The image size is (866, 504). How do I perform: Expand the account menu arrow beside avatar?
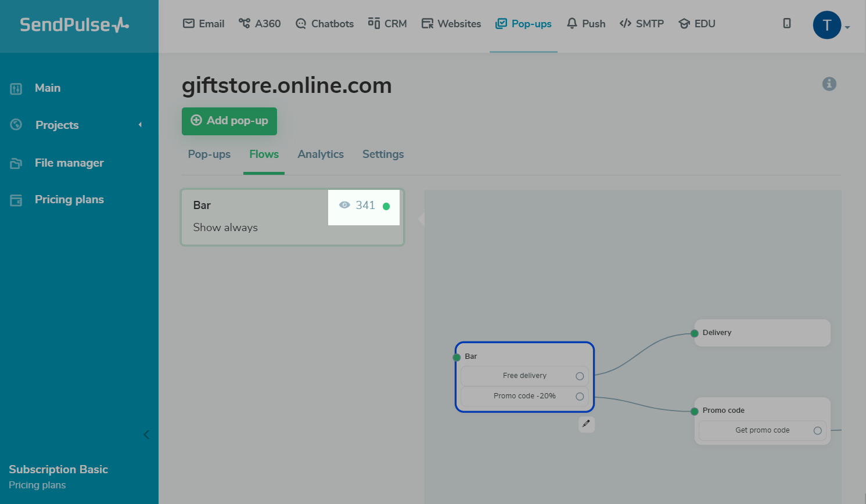click(x=847, y=27)
